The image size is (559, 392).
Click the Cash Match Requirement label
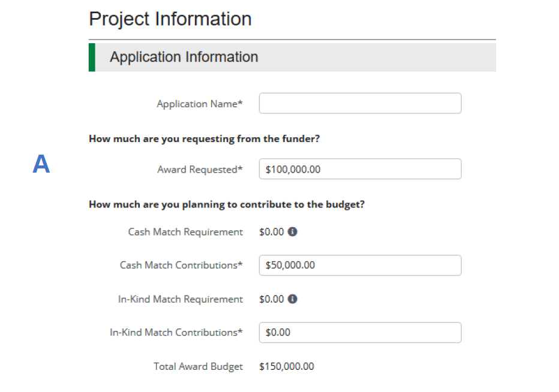[185, 232]
